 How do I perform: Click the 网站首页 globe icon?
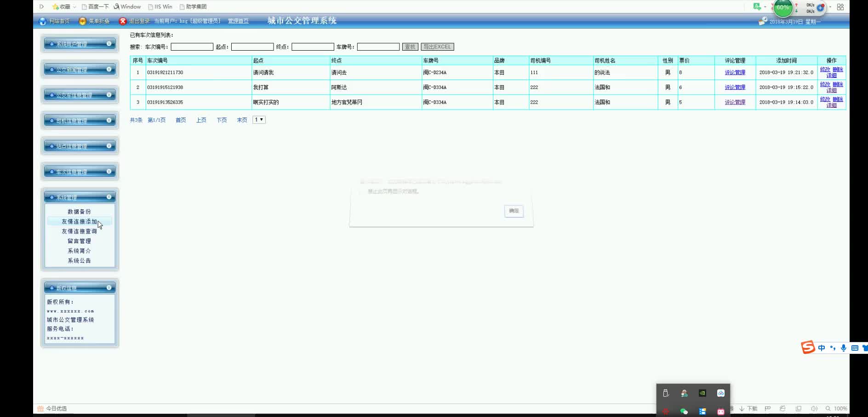(x=42, y=21)
